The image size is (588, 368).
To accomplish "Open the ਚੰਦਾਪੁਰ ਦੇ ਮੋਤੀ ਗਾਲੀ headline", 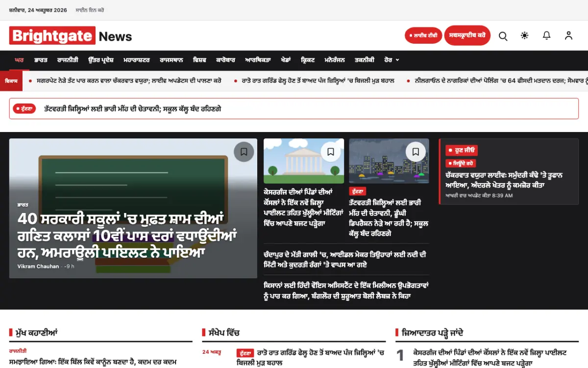I will click(x=345, y=260).
